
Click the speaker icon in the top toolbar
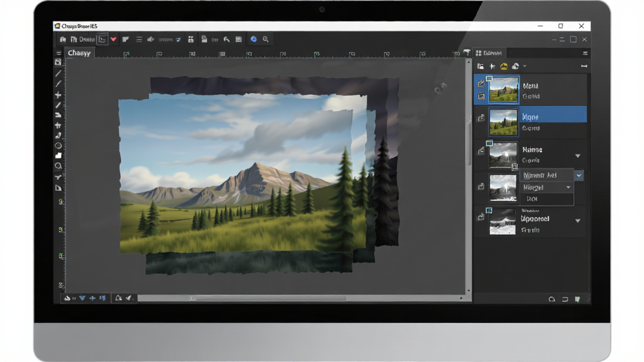[150, 40]
